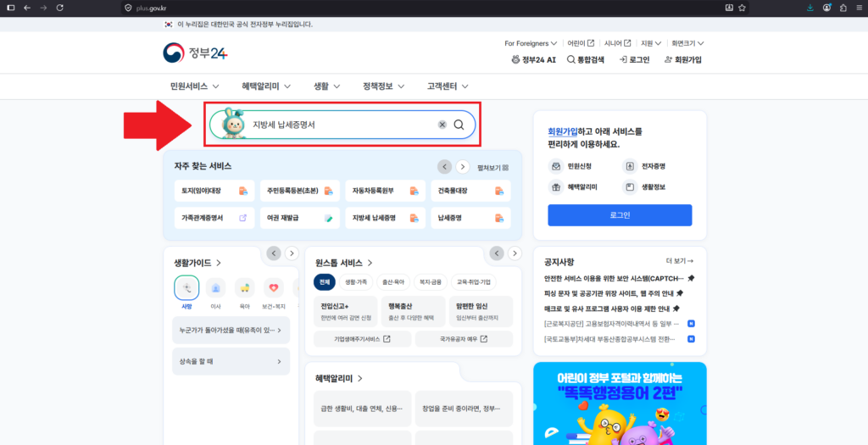Expand 혜택알리미 menu
The width and height of the screenshot is (868, 445).
[268, 86]
